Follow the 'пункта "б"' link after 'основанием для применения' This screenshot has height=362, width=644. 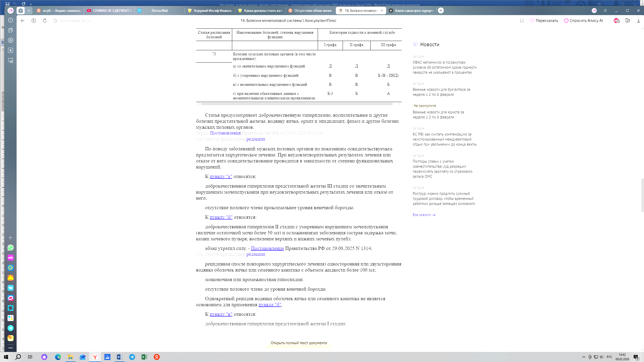[x=270, y=305]
